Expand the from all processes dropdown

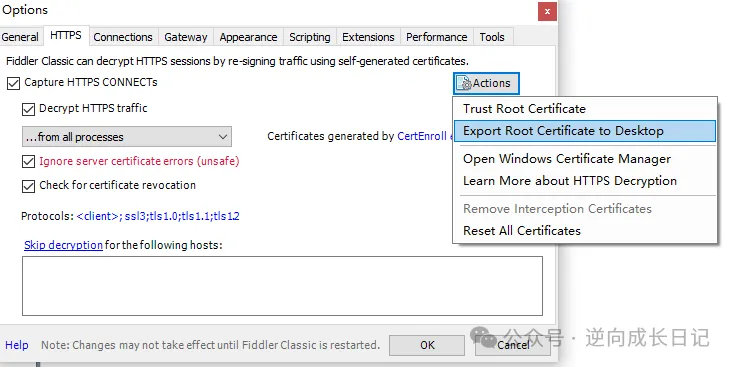coord(127,137)
